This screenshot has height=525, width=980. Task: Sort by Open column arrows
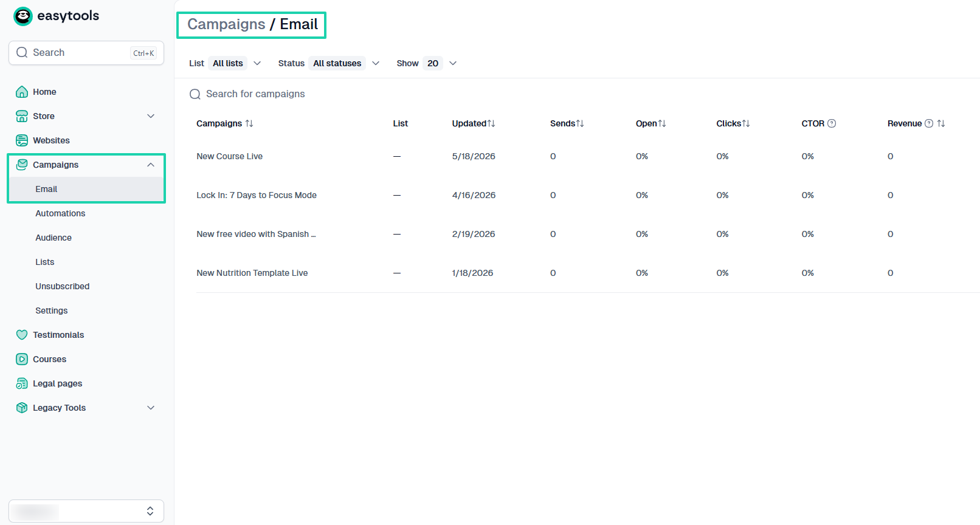point(662,123)
